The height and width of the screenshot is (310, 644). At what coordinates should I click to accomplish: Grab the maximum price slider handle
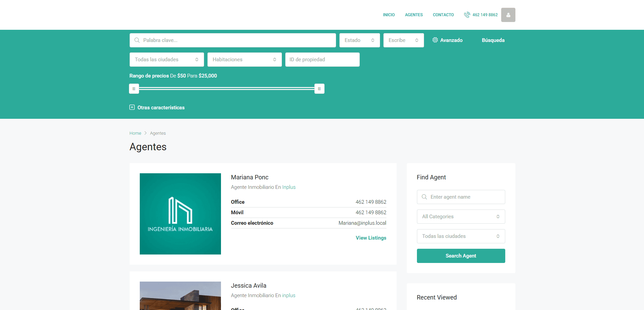click(x=319, y=89)
